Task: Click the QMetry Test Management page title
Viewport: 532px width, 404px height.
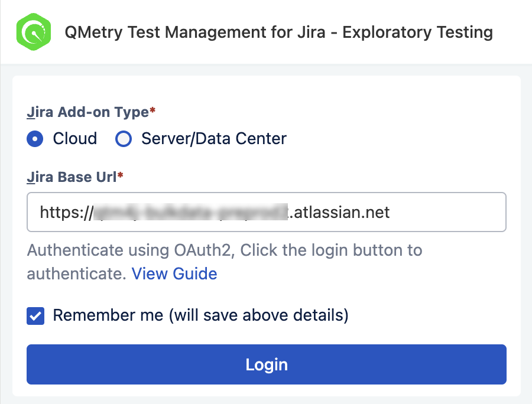Action: [278, 32]
